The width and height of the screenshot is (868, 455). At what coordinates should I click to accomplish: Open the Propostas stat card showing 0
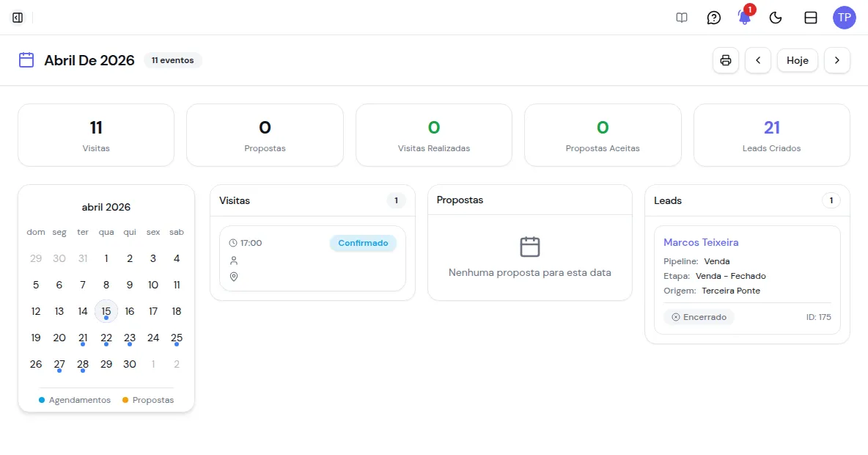265,135
